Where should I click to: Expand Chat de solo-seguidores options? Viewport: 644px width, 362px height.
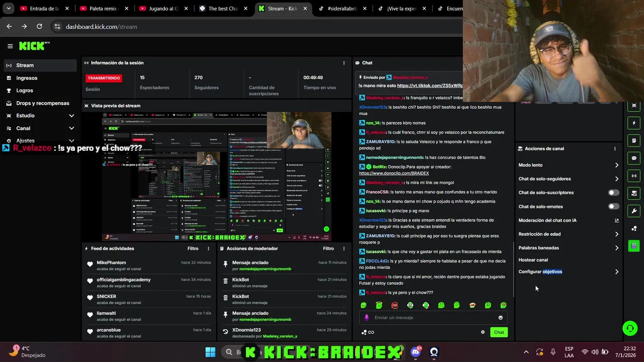pos(617,179)
